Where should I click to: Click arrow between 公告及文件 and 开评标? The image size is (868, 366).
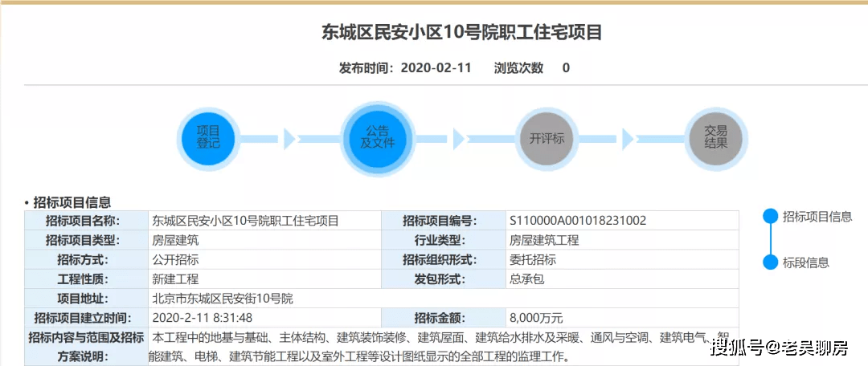coord(459,138)
